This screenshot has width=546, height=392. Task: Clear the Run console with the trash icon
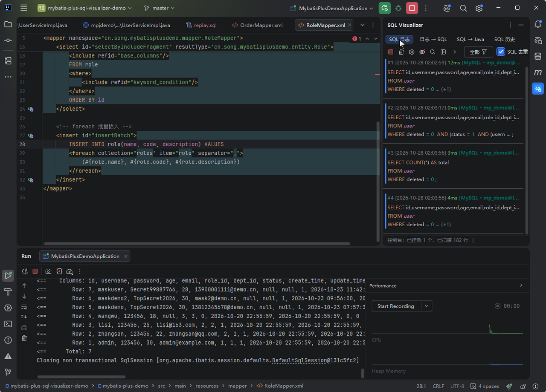tap(24, 338)
